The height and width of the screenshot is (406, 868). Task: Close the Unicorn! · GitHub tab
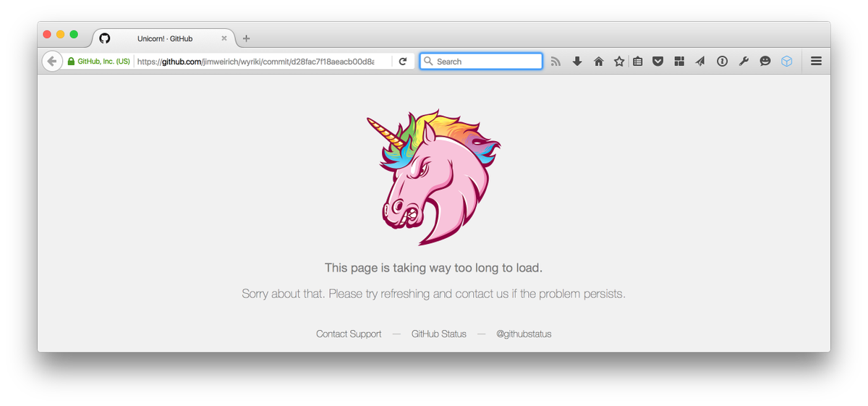(224, 38)
